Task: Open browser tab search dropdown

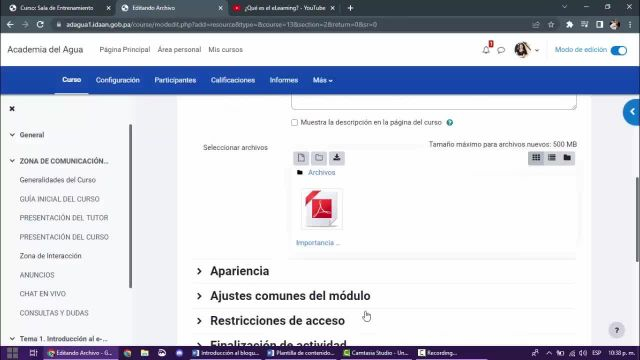Action: pyautogui.click(x=564, y=7)
